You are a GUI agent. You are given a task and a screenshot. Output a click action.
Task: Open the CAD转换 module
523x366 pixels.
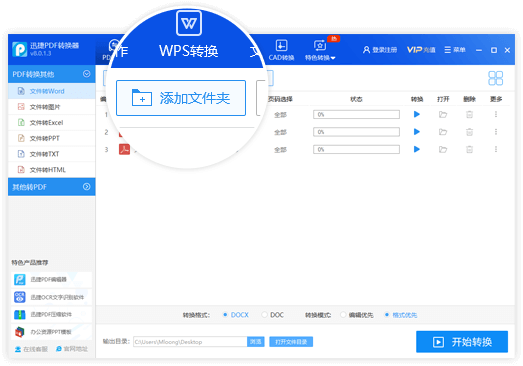281,50
